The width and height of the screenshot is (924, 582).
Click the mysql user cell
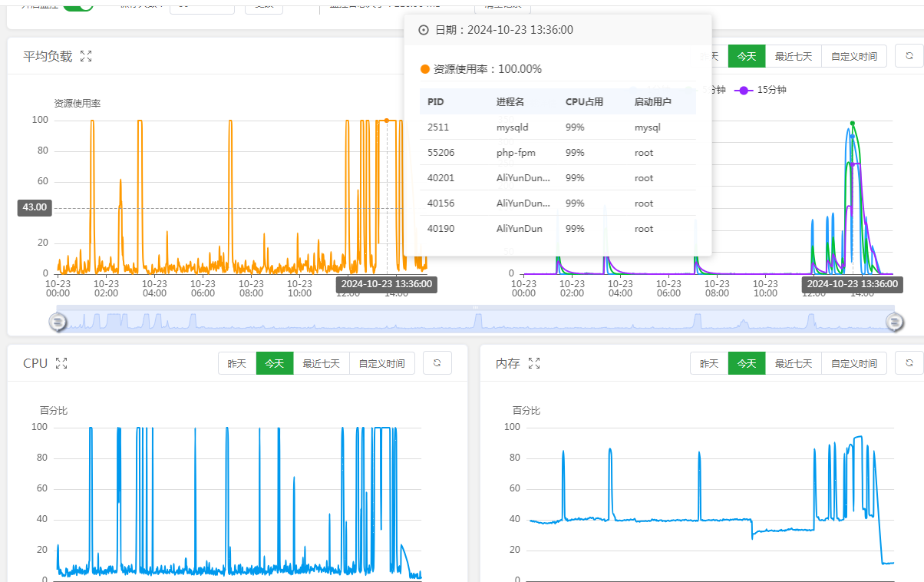[648, 127]
